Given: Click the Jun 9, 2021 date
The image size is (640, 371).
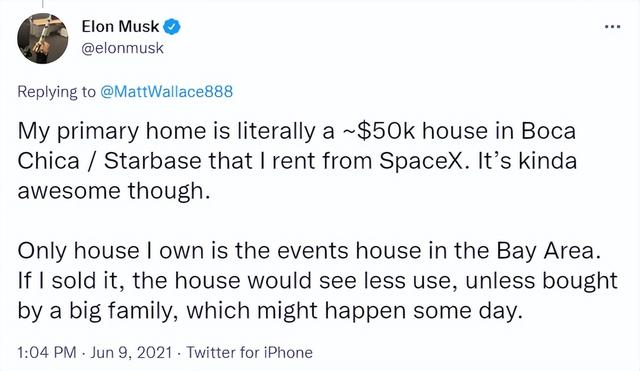Looking at the screenshot, I should (x=131, y=352).
